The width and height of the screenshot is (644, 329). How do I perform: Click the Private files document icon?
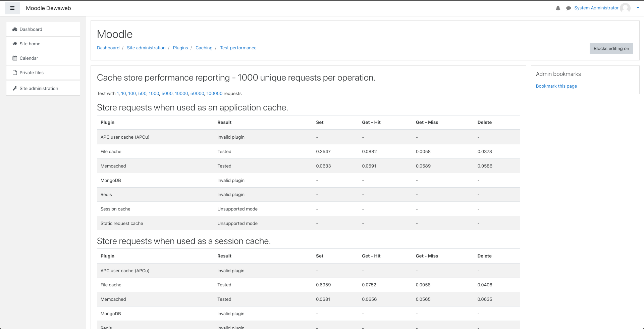coord(15,73)
